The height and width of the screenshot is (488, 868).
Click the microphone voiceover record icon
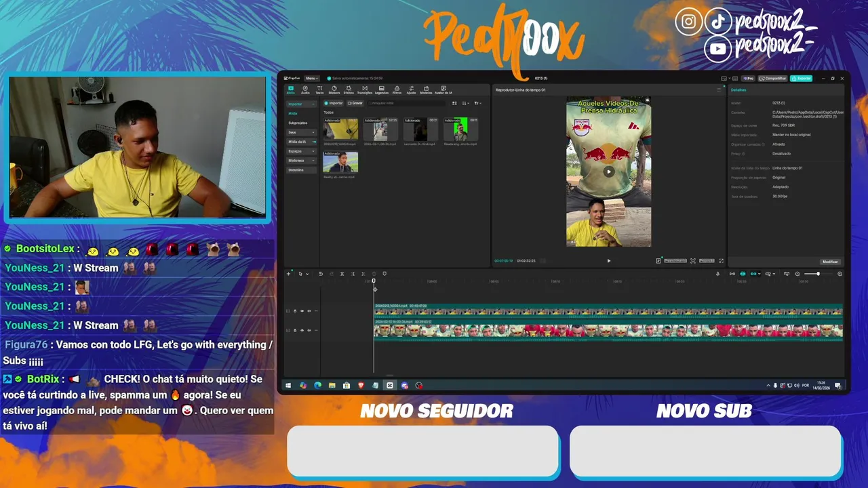click(717, 274)
